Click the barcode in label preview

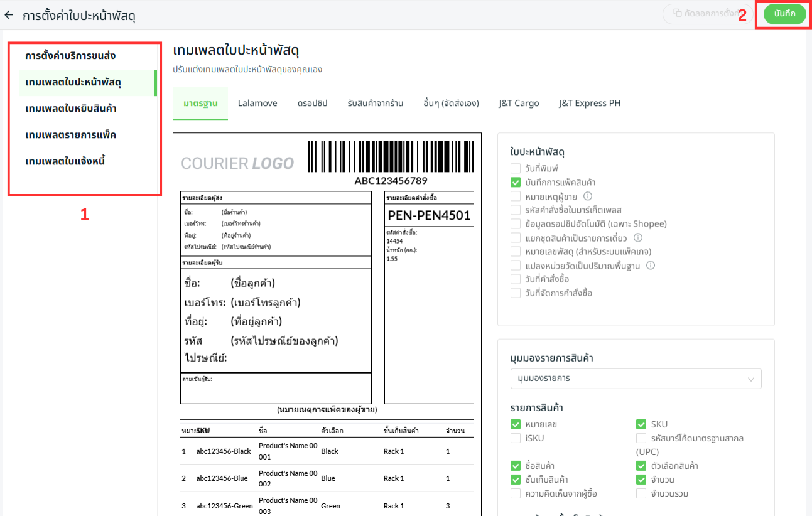[390, 157]
